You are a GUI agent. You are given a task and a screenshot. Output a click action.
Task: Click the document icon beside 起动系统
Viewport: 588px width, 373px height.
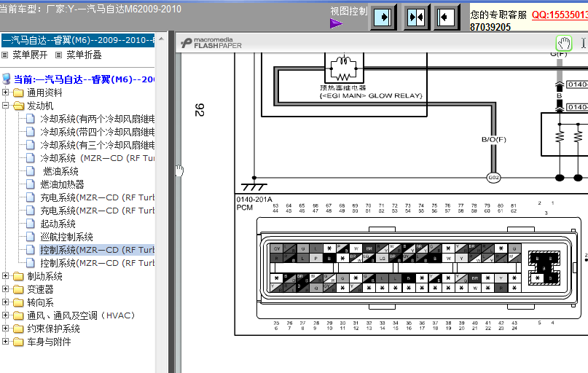tap(31, 224)
